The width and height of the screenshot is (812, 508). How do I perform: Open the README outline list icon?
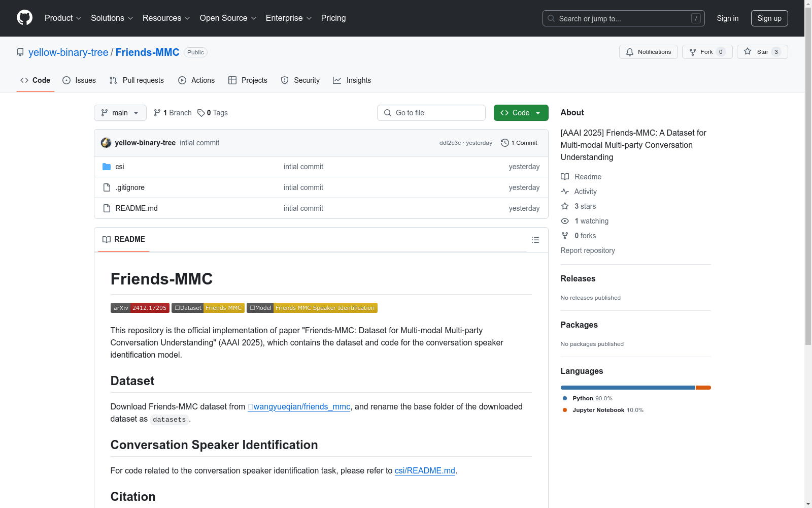pyautogui.click(x=535, y=240)
